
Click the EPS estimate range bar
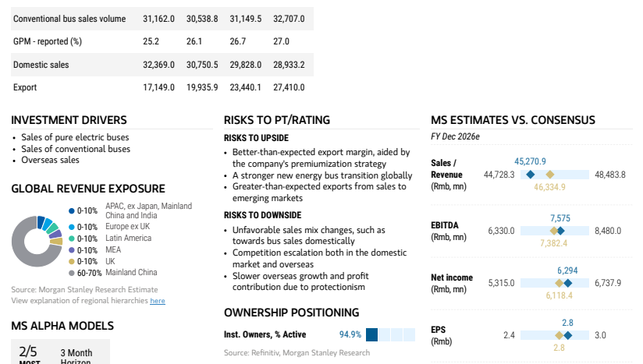pyautogui.click(x=554, y=335)
